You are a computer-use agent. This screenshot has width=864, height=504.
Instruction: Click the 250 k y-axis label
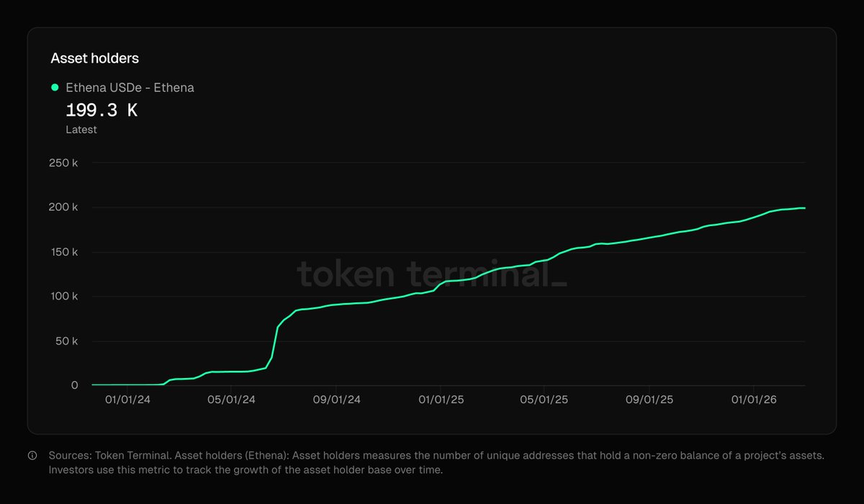(x=64, y=163)
